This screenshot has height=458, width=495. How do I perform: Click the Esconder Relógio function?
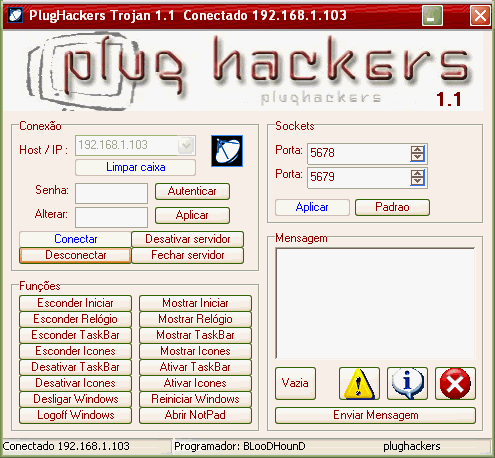pos(75,319)
